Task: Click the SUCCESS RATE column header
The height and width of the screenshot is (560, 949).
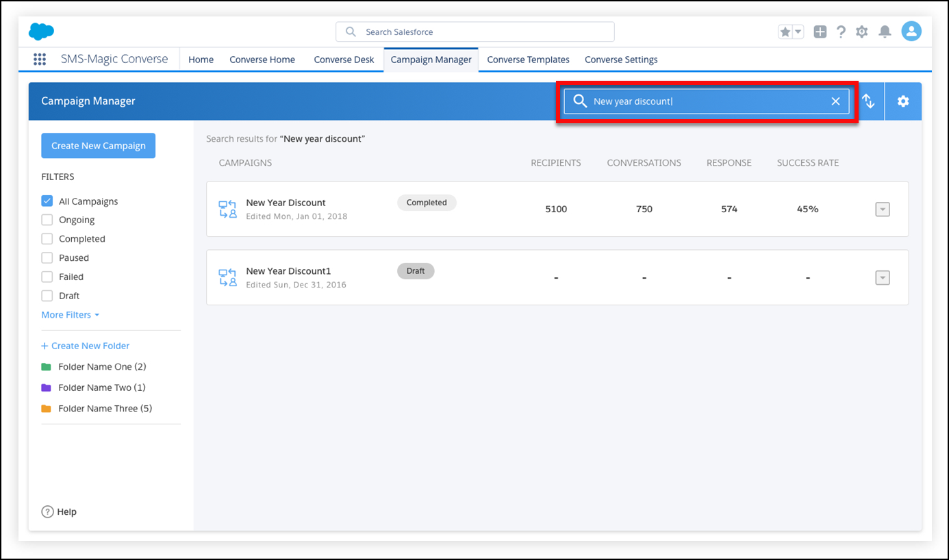Action: coord(808,163)
